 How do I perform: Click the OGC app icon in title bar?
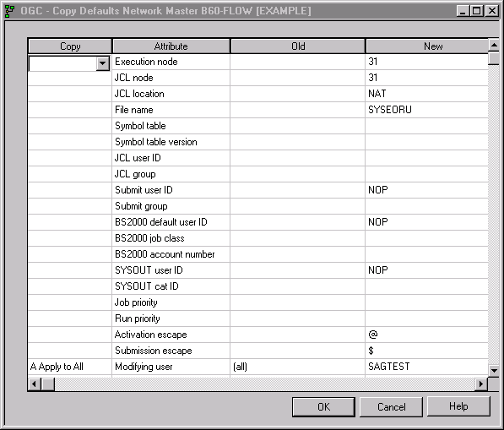coord(9,11)
